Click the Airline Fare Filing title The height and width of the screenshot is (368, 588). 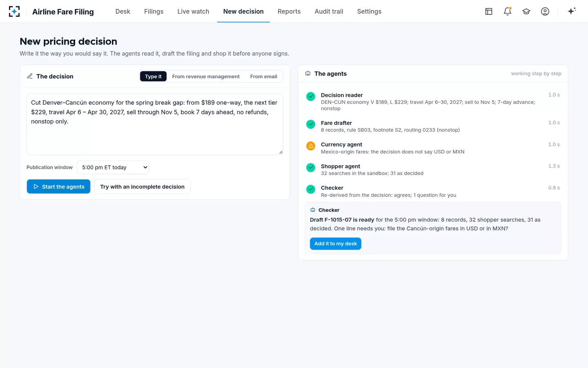point(63,12)
